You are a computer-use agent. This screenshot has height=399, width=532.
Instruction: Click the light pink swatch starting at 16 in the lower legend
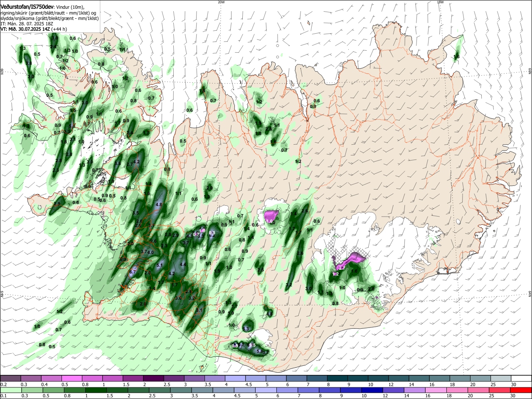pyautogui.click(x=436, y=390)
